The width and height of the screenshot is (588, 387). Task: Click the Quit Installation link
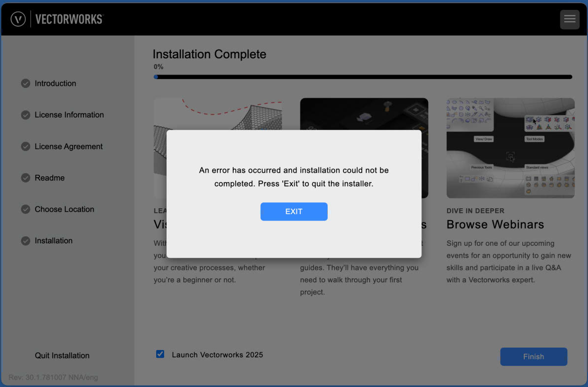(62, 355)
